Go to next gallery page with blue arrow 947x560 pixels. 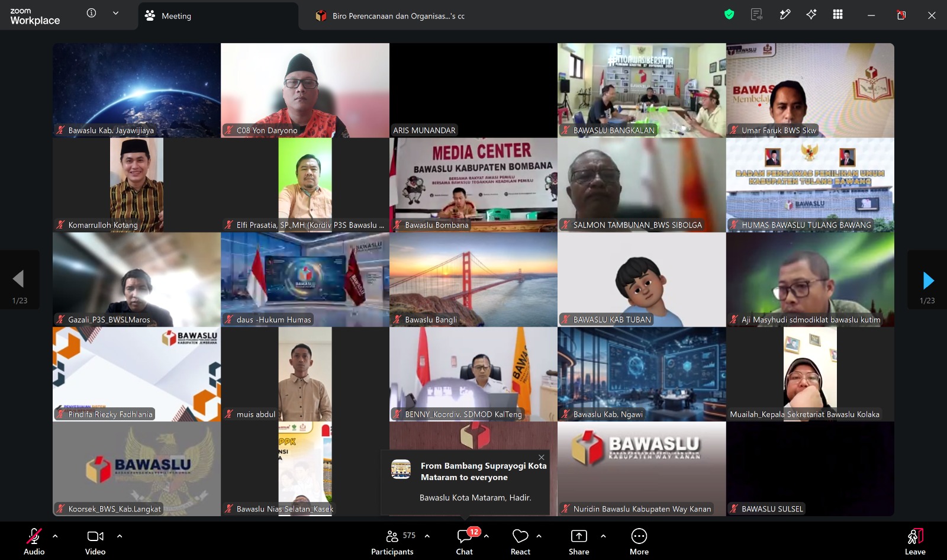[927, 280]
